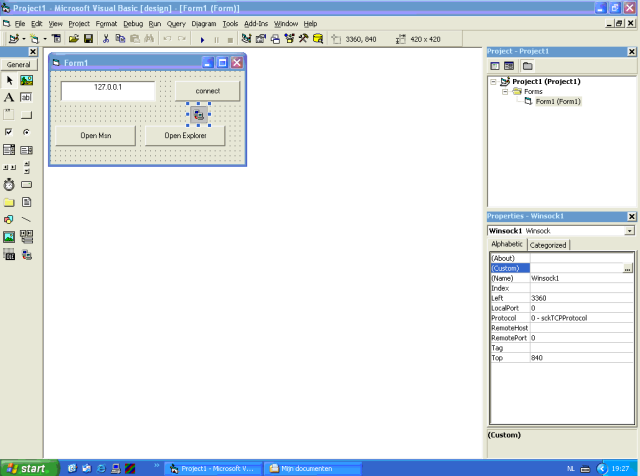Click the Copy toolbar icon
640x476 pixels.
click(x=120, y=39)
